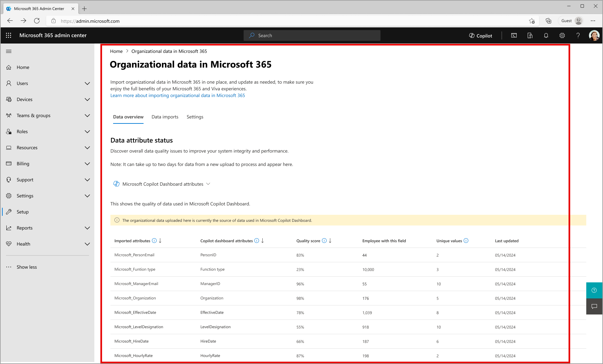
Task: Sort by Quality score arrow
Action: pyautogui.click(x=330, y=241)
